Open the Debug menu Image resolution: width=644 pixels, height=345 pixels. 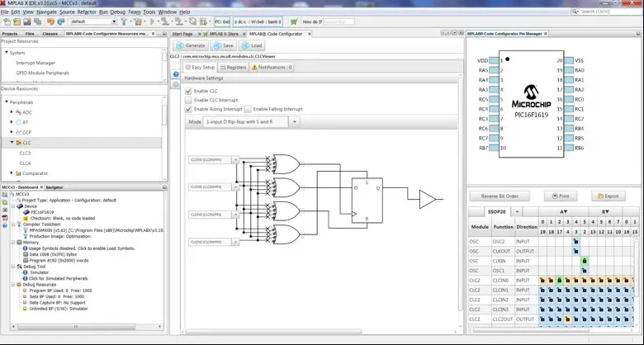[118, 12]
